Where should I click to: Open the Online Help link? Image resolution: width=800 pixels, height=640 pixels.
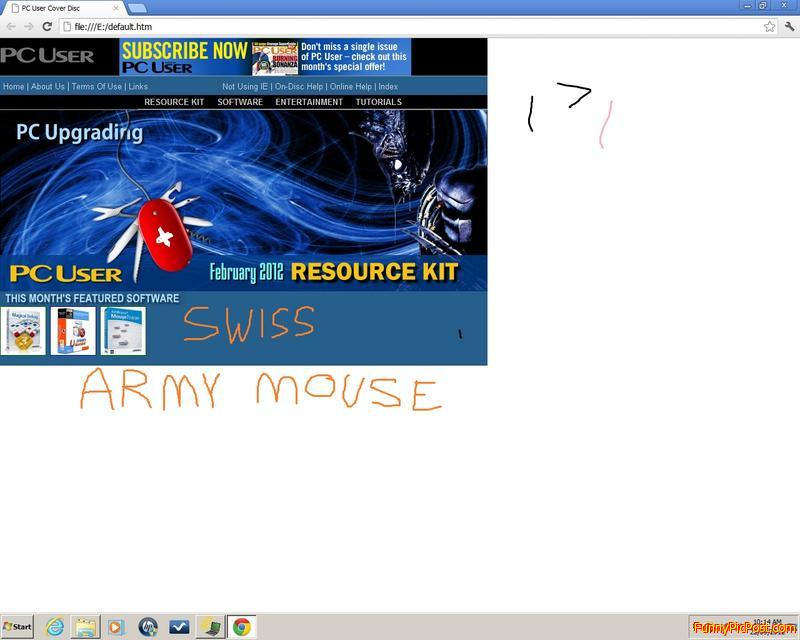tap(351, 86)
